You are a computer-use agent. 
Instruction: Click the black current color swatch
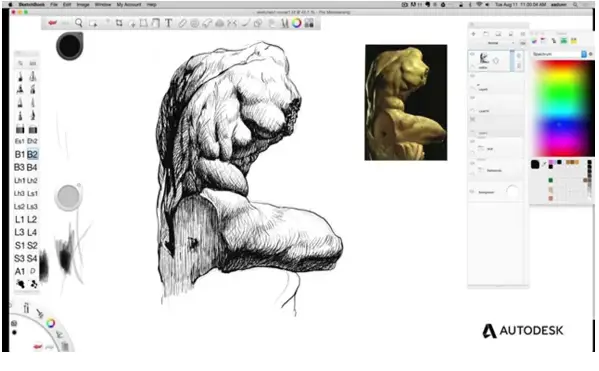tap(535, 165)
